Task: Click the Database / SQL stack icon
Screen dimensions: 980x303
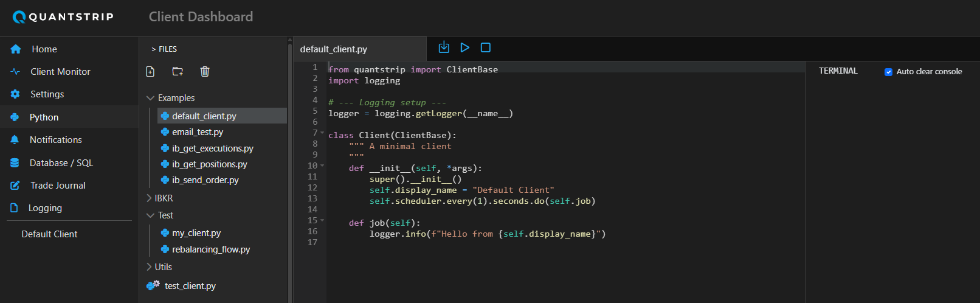Action: coord(15,162)
